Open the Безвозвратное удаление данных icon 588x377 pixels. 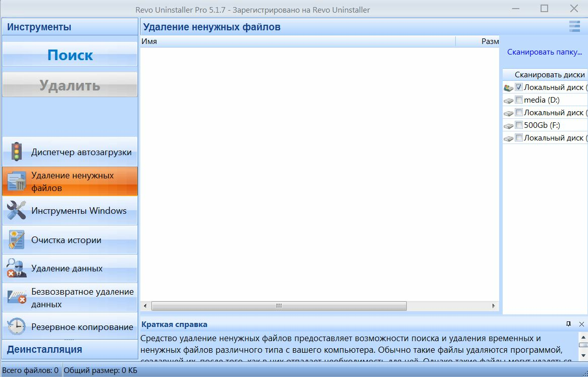coord(17,297)
